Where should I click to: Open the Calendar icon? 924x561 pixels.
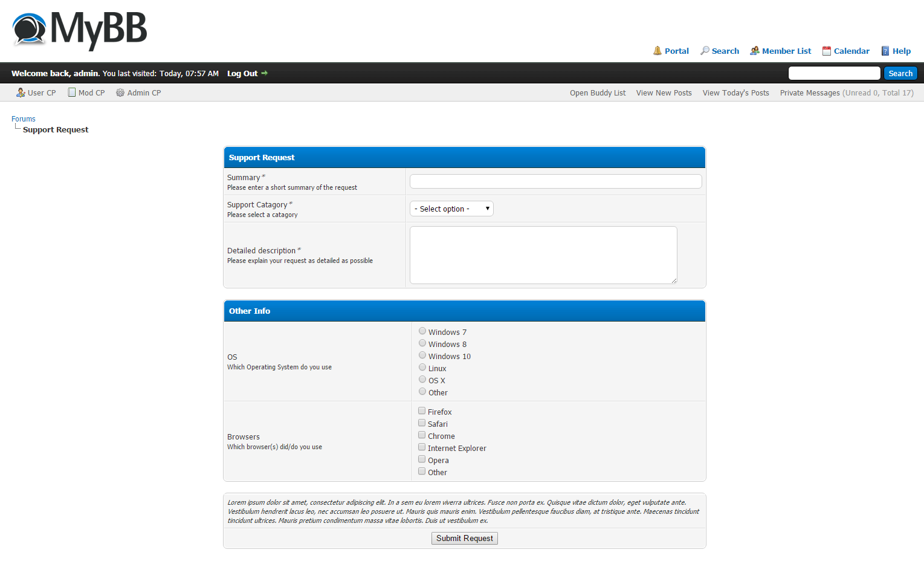pos(827,51)
